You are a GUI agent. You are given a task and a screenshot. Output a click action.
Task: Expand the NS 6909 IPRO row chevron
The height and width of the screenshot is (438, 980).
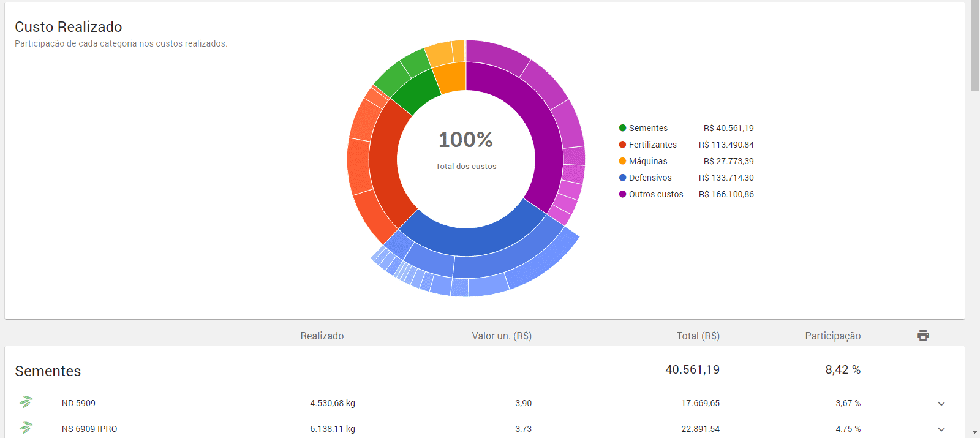point(941,429)
